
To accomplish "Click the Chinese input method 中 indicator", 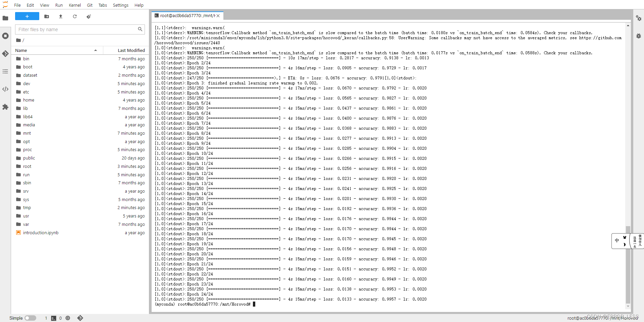I will [617, 241].
